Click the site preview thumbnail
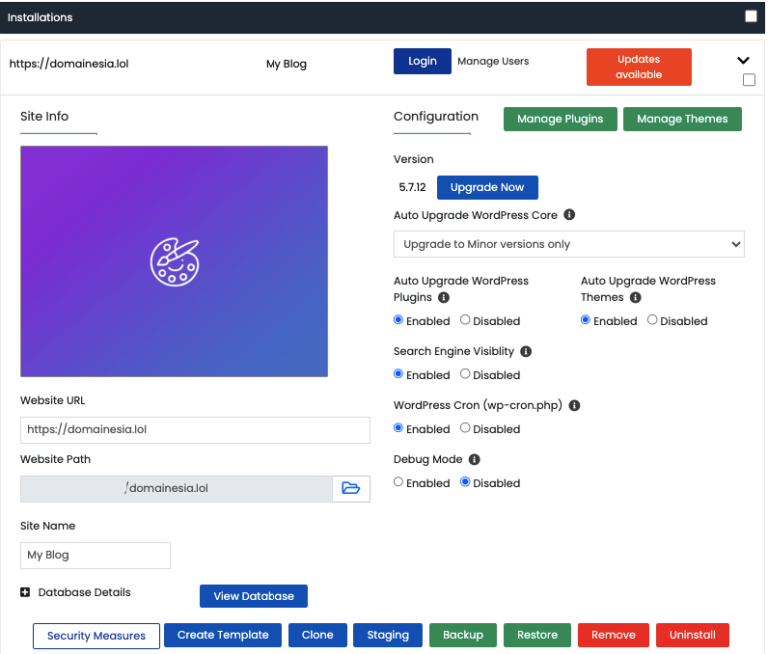 pos(174,261)
